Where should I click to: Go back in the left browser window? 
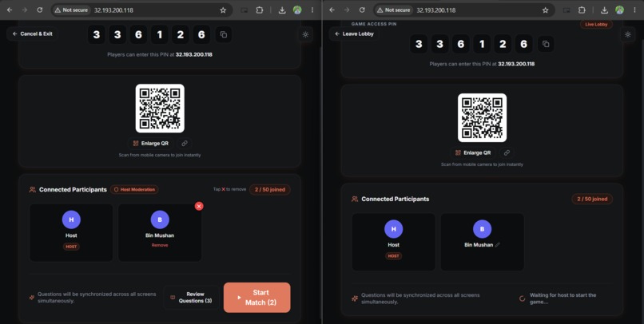(10, 10)
